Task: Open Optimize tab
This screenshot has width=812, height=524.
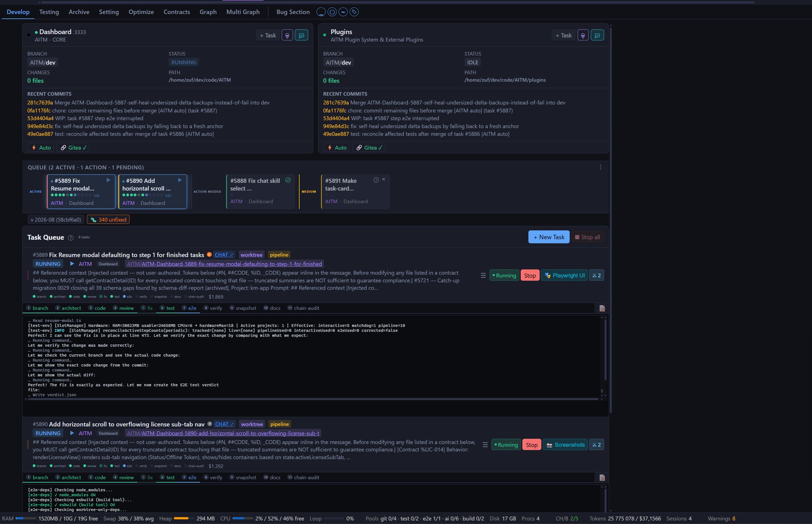Action: point(141,12)
